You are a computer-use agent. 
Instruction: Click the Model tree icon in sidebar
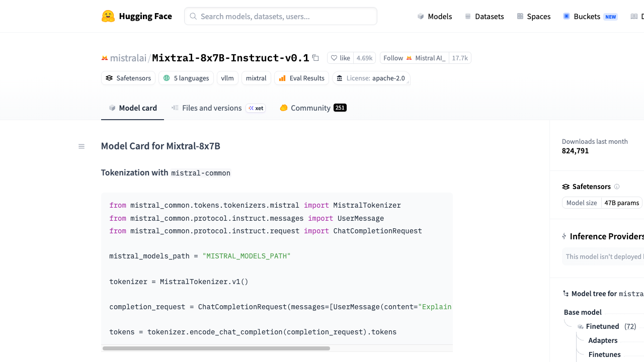pos(566,294)
